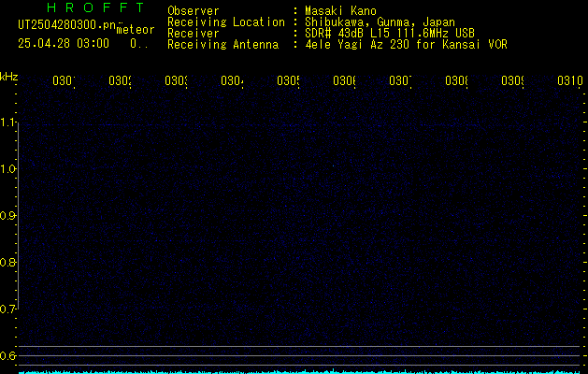Click the 1.0 kHz frequency label
588x374 pixels.
pyautogui.click(x=8, y=169)
